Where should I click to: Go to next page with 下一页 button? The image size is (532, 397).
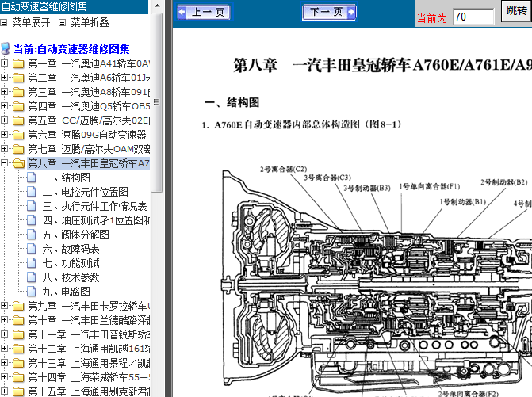pos(329,12)
